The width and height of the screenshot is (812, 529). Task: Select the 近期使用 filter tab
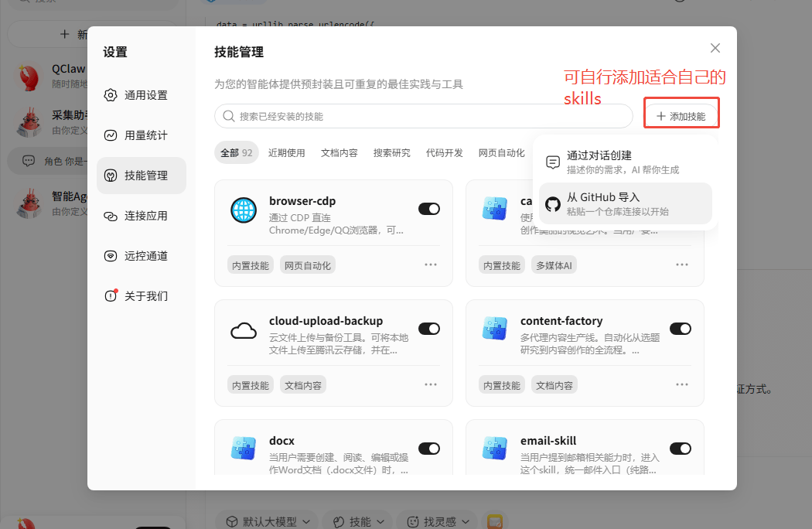pyautogui.click(x=286, y=153)
